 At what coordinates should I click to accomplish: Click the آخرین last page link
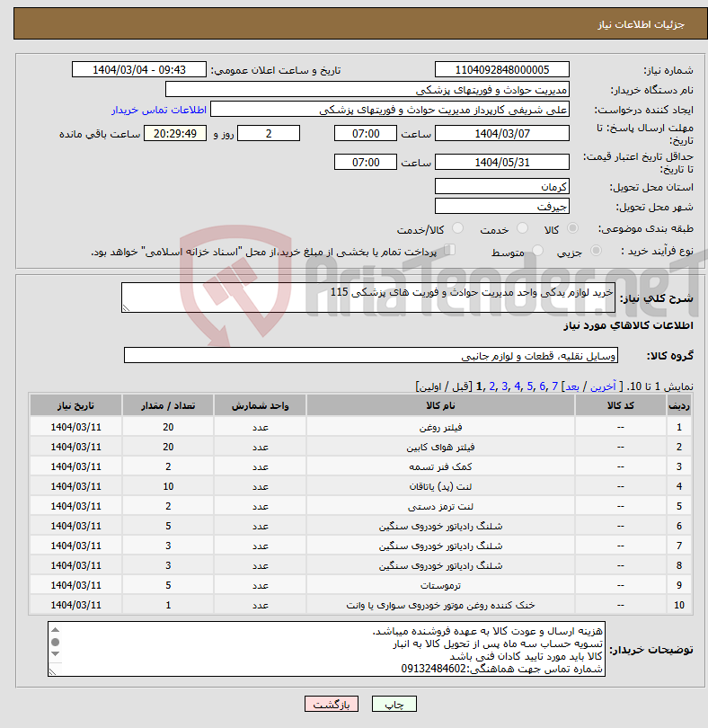tap(603, 386)
